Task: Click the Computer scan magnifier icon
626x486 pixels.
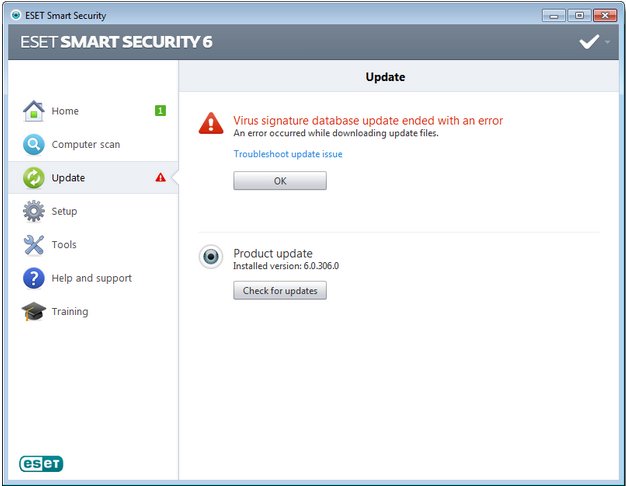Action: pyautogui.click(x=34, y=144)
